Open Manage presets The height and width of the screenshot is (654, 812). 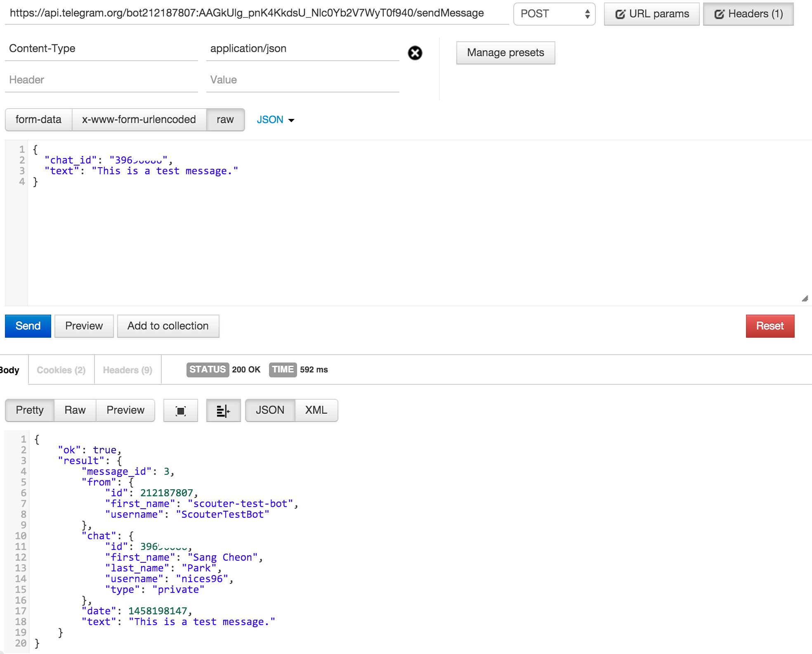(x=505, y=53)
